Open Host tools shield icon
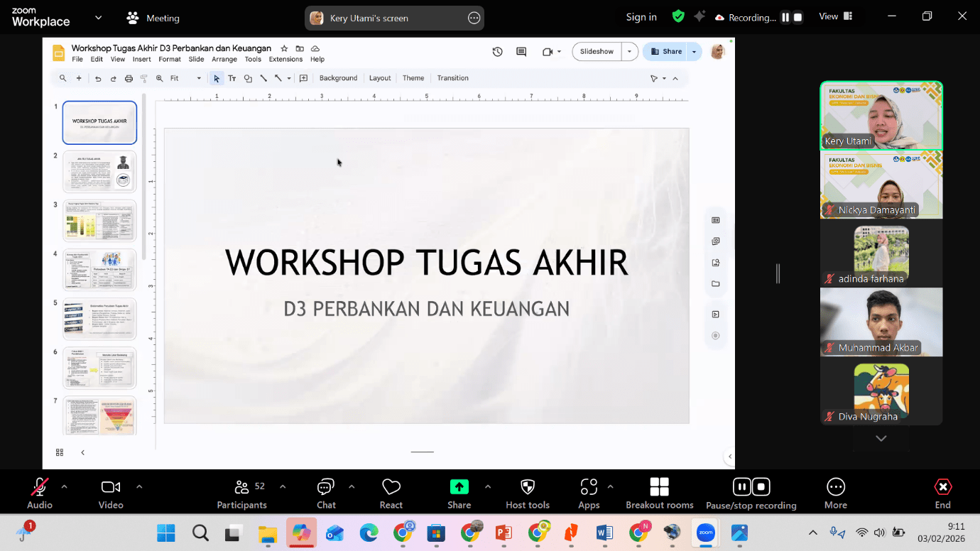 click(x=527, y=487)
